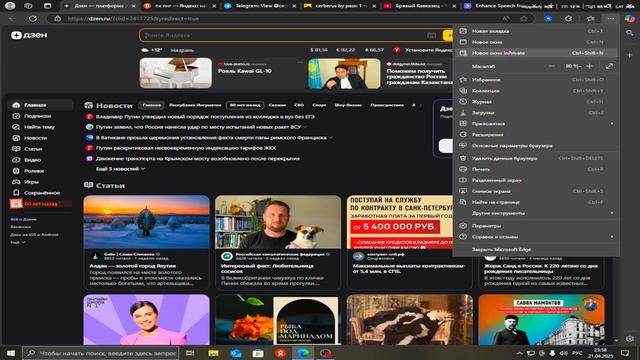Open 'Параметры' settings menu entry
Viewport: 640px width, 360px height.
click(x=536, y=226)
